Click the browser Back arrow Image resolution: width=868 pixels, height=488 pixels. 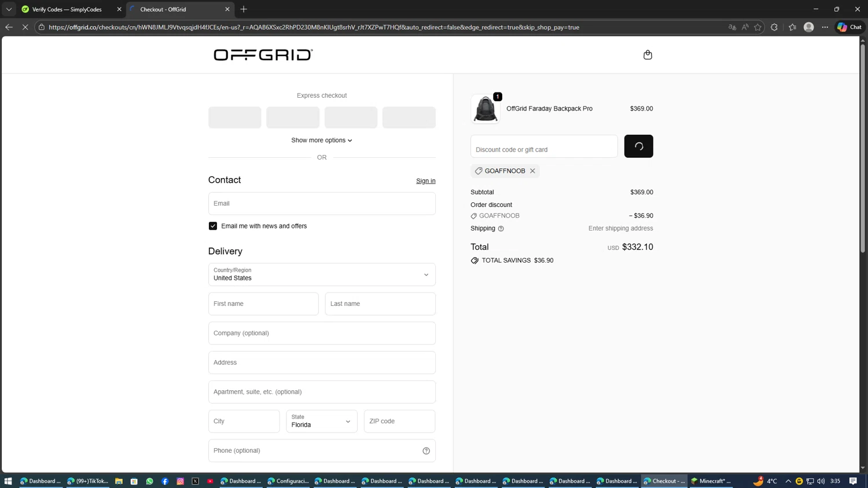[x=9, y=27]
